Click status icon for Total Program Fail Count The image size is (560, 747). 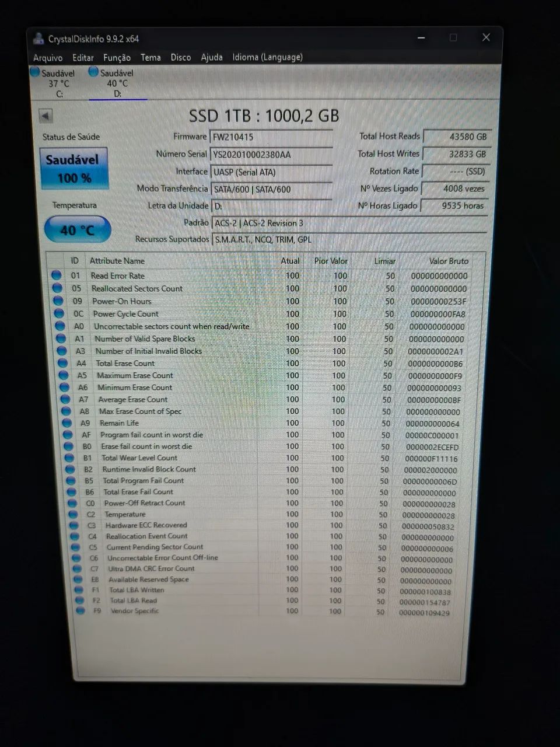pyautogui.click(x=71, y=481)
